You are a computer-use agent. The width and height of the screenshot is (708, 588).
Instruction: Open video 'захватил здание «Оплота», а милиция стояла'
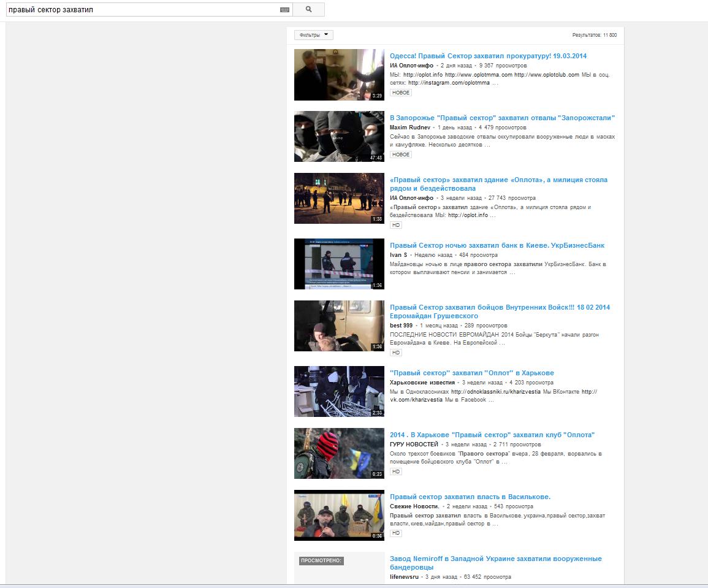point(498,184)
